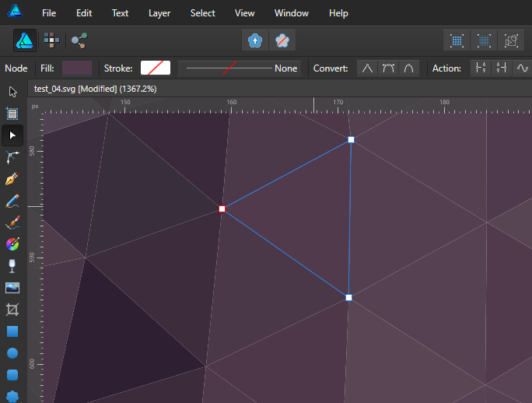Image resolution: width=532 pixels, height=403 pixels.
Task: Select the Rounded Rectangle tool
Action: [12, 375]
